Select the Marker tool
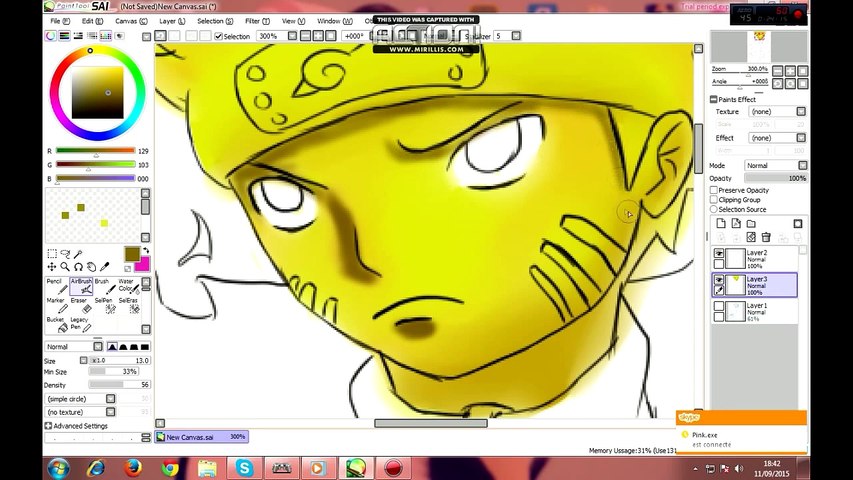 pyautogui.click(x=56, y=305)
